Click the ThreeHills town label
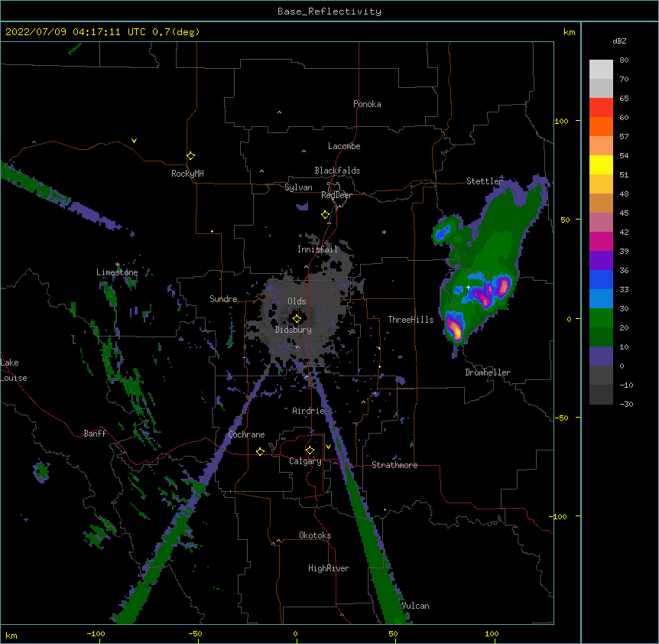 point(411,320)
